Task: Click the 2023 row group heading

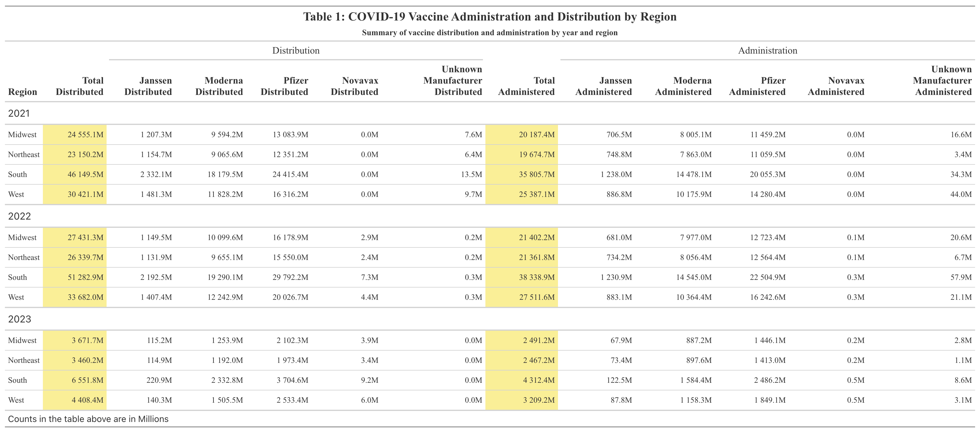Action: tap(19, 319)
